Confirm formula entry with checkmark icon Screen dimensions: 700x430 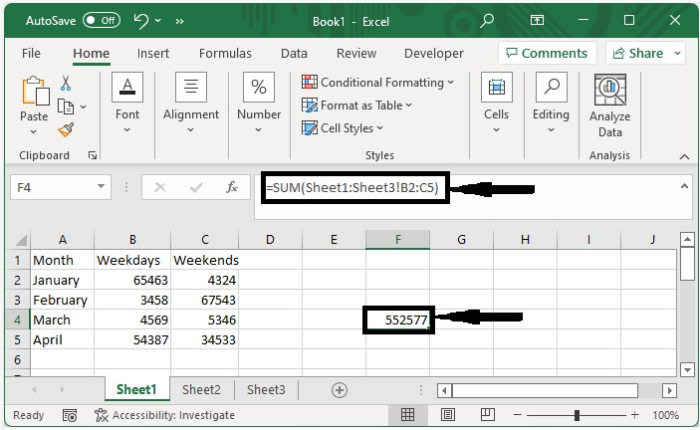click(x=196, y=187)
